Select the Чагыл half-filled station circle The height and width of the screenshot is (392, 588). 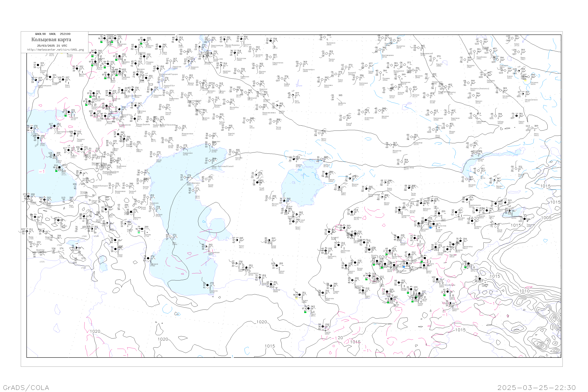[x=237, y=240]
